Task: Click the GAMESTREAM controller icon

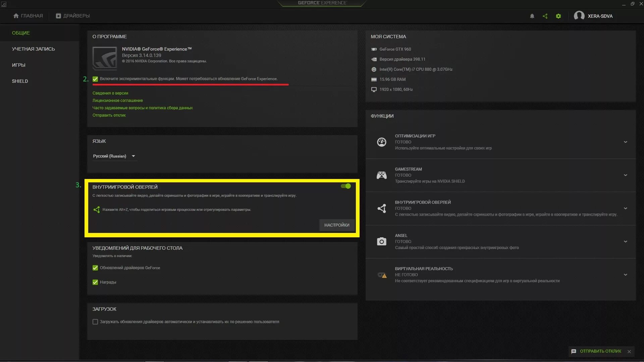Action: coord(381,175)
